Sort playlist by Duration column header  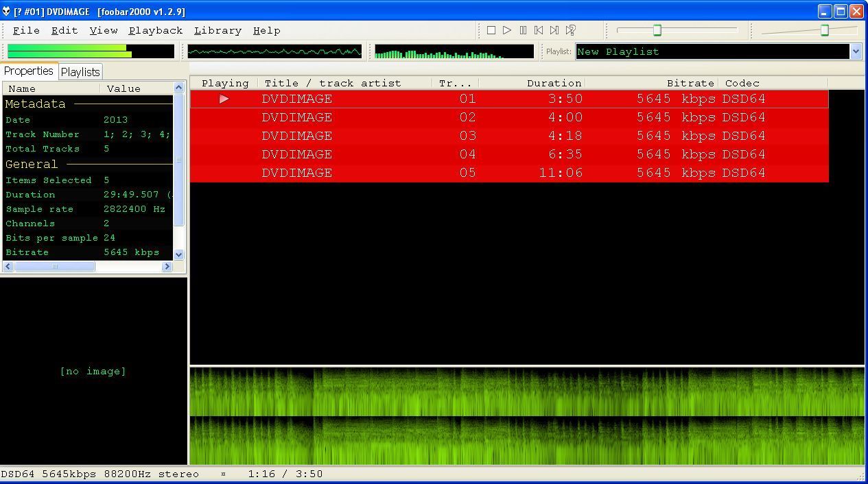click(x=532, y=83)
